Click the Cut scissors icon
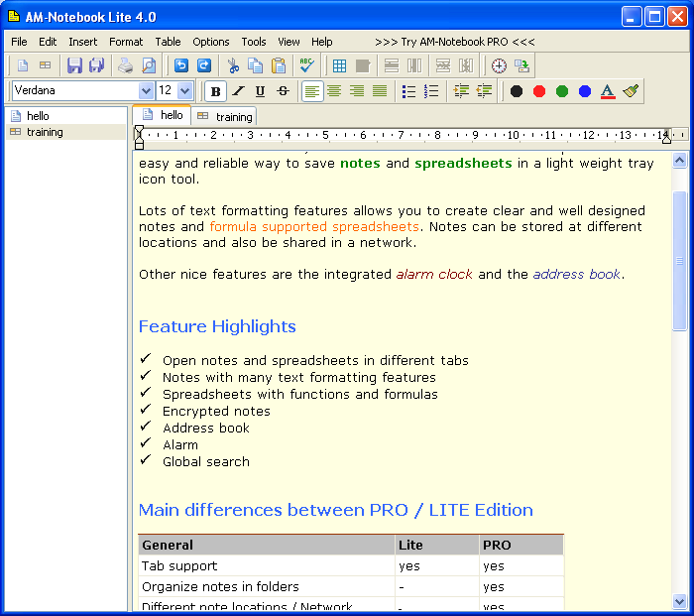Screen dimensions: 694x616 233,65
